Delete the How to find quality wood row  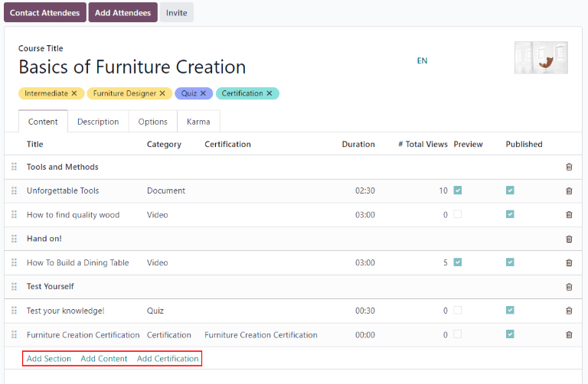point(568,215)
